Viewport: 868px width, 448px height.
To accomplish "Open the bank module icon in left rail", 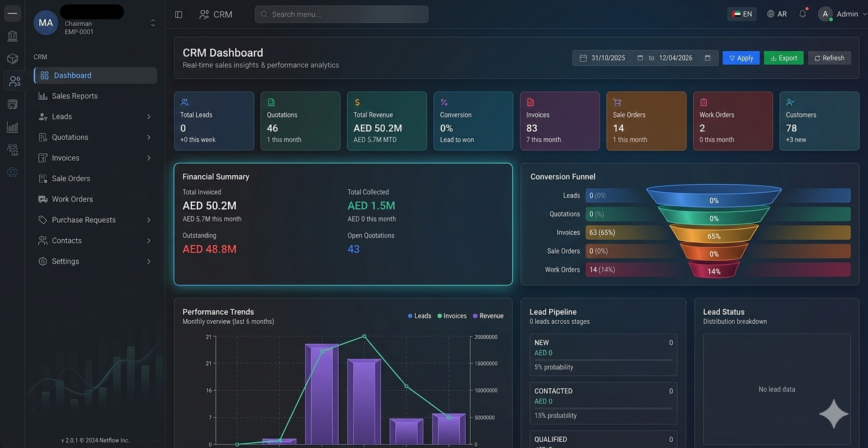I will (x=12, y=36).
